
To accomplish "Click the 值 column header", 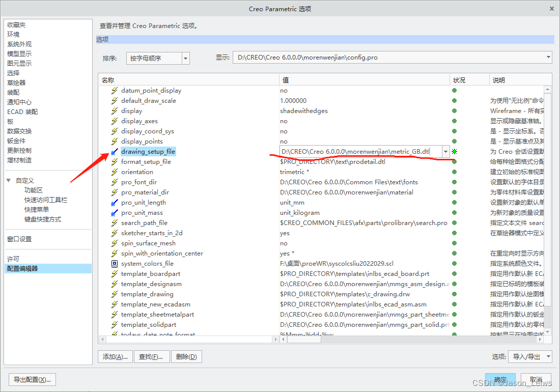I will coord(365,80).
